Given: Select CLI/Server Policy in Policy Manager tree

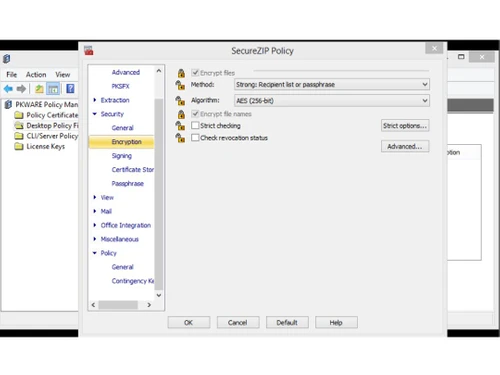Looking at the screenshot, I should pyautogui.click(x=52, y=136).
